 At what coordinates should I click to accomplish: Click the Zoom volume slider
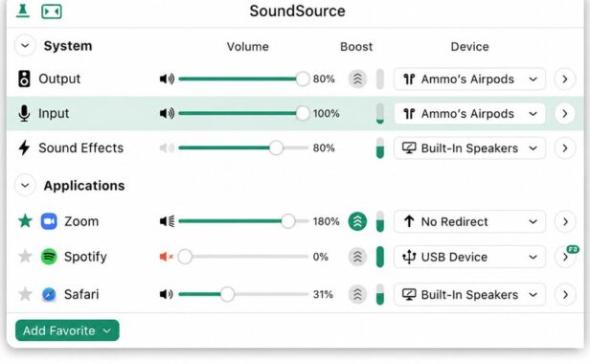click(244, 221)
